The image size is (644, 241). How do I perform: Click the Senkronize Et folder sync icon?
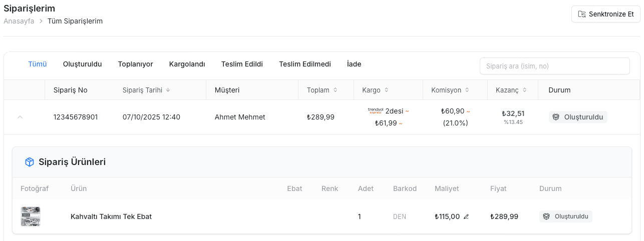(x=582, y=14)
